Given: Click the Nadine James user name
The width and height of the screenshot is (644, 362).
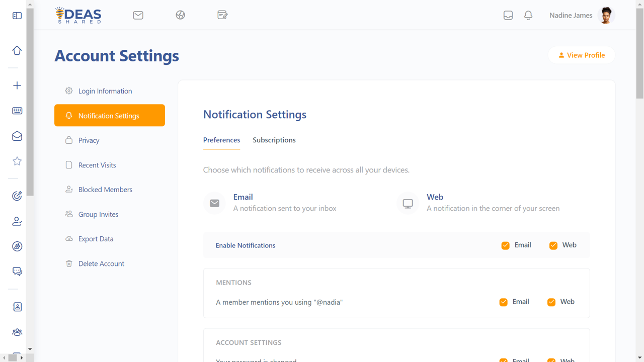Looking at the screenshot, I should 571,16.
